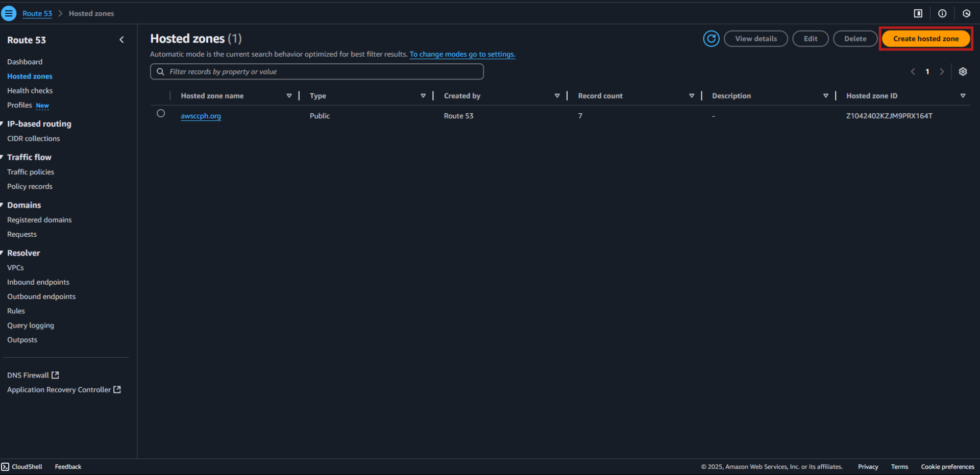Click the record count value 7
The height and width of the screenshot is (475, 980).
pos(580,116)
